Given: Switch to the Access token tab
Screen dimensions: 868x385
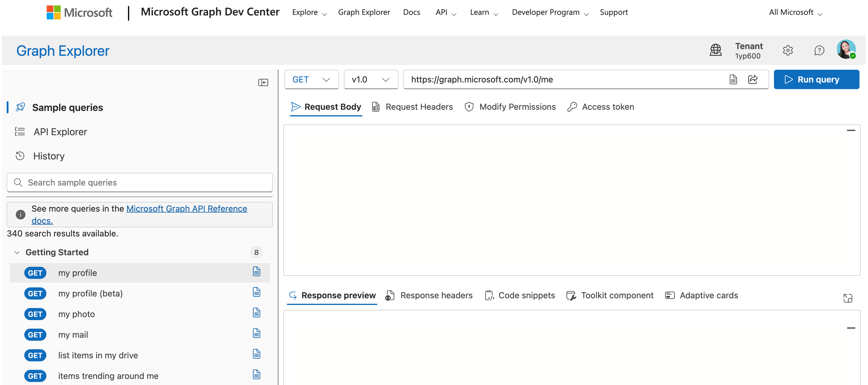Looking at the screenshot, I should [601, 107].
